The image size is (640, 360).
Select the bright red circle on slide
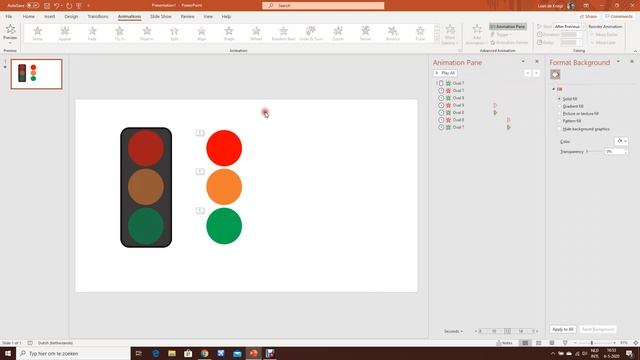pos(224,148)
